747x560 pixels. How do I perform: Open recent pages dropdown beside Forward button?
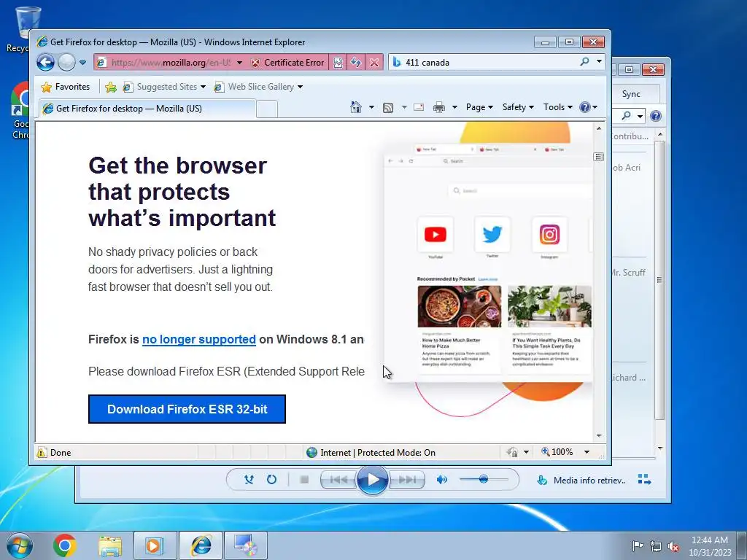(82, 63)
